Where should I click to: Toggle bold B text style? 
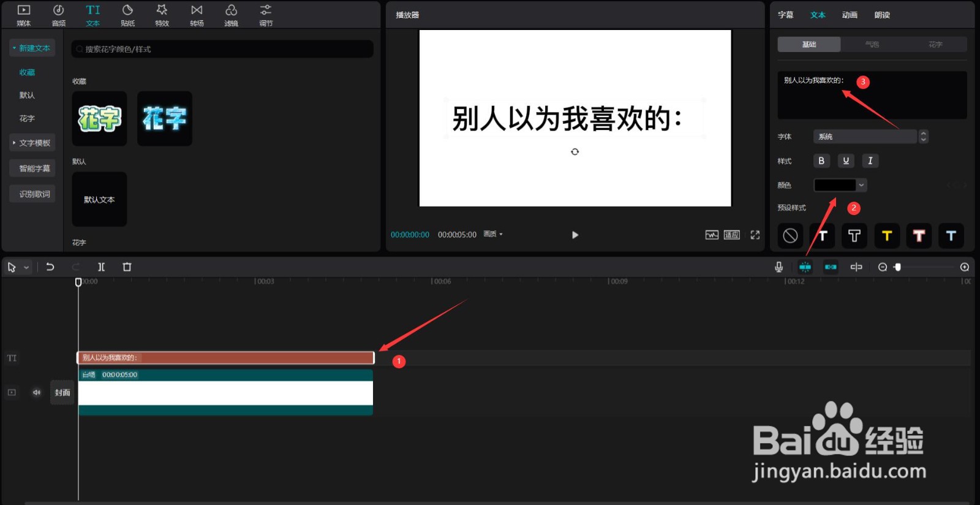pos(821,161)
